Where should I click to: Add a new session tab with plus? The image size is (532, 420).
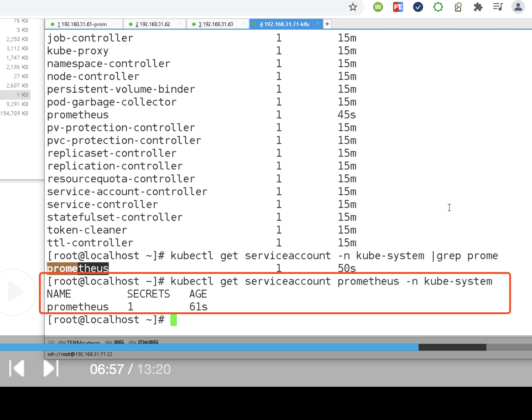327,24
